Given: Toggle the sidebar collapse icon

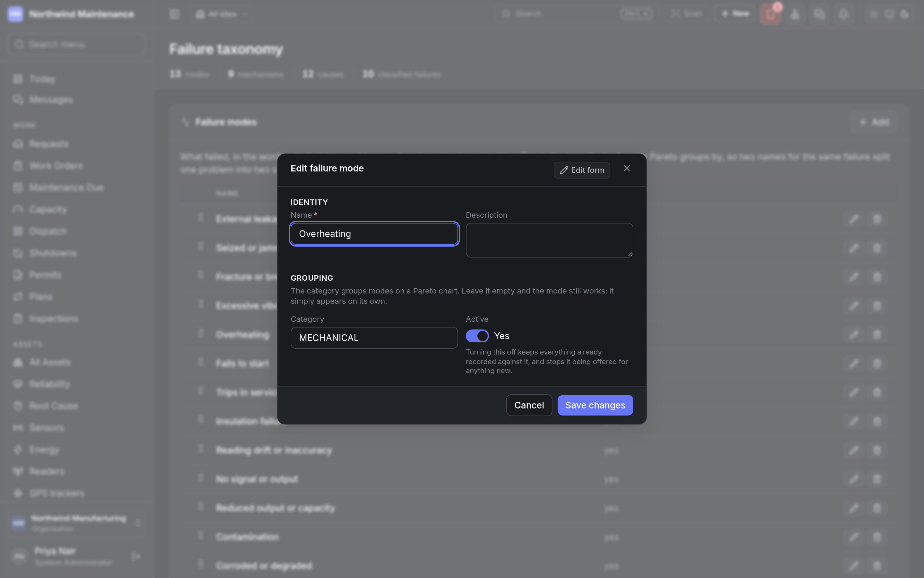Looking at the screenshot, I should (175, 14).
